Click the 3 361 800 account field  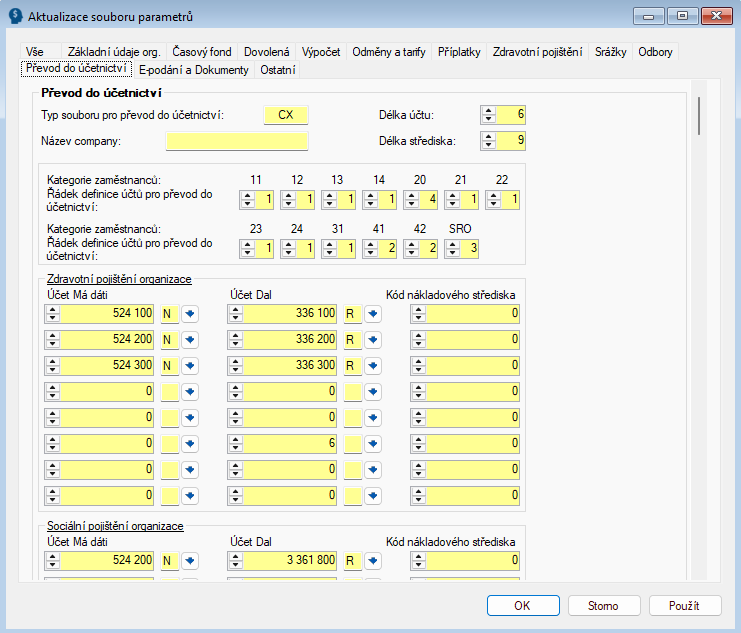pyautogui.click(x=282, y=561)
